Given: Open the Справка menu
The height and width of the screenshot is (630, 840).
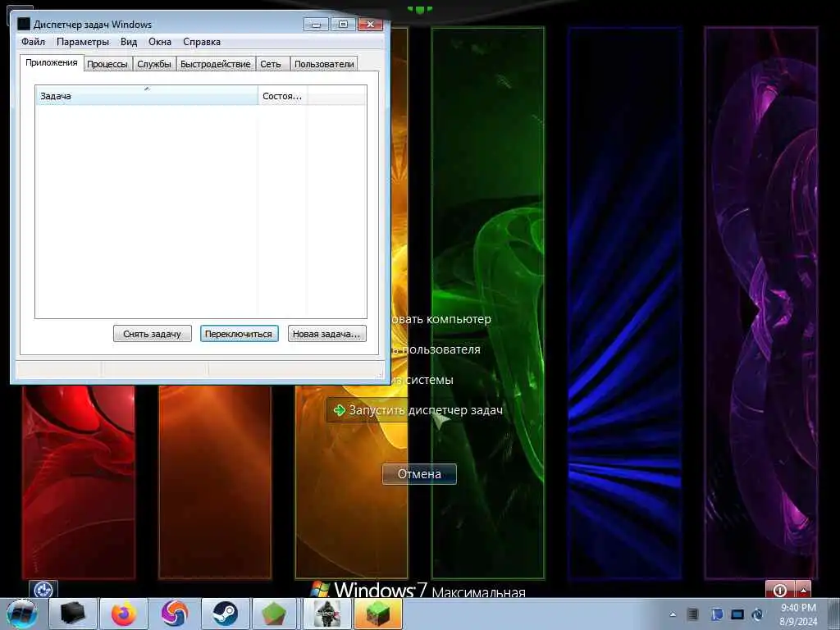Looking at the screenshot, I should (x=202, y=42).
